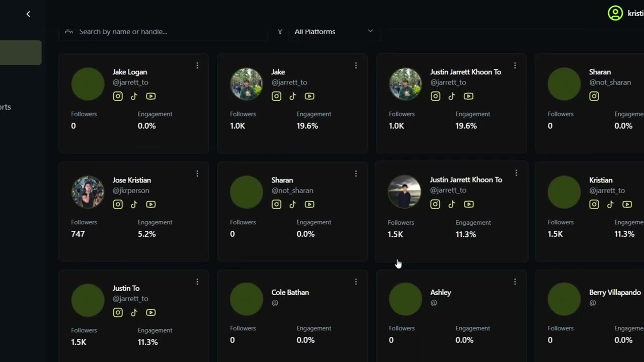Screen dimensions: 644x362
Task: Open TikTok icon on Jose Kristian card
Action: tap(134, 204)
